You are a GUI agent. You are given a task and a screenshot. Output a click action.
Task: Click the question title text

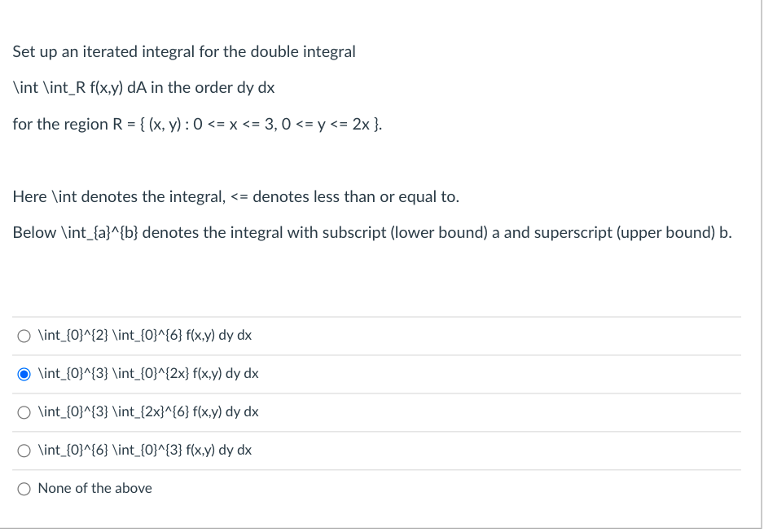(x=184, y=51)
